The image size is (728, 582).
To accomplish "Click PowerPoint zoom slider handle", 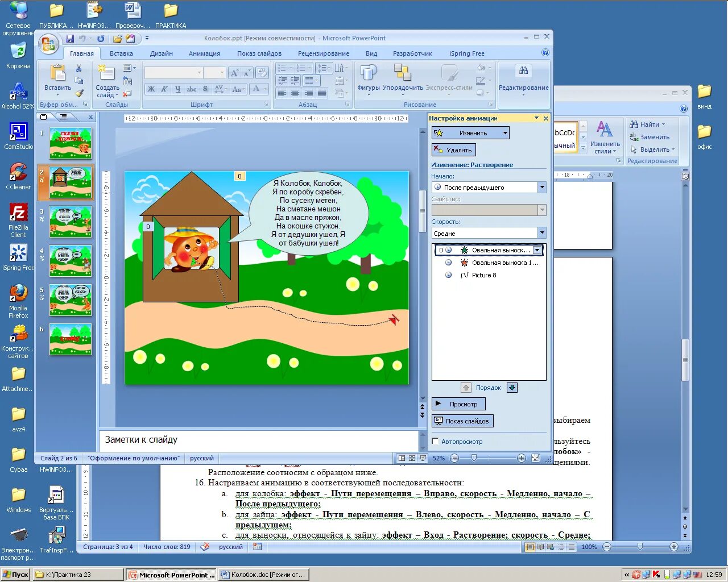I will click(x=474, y=458).
